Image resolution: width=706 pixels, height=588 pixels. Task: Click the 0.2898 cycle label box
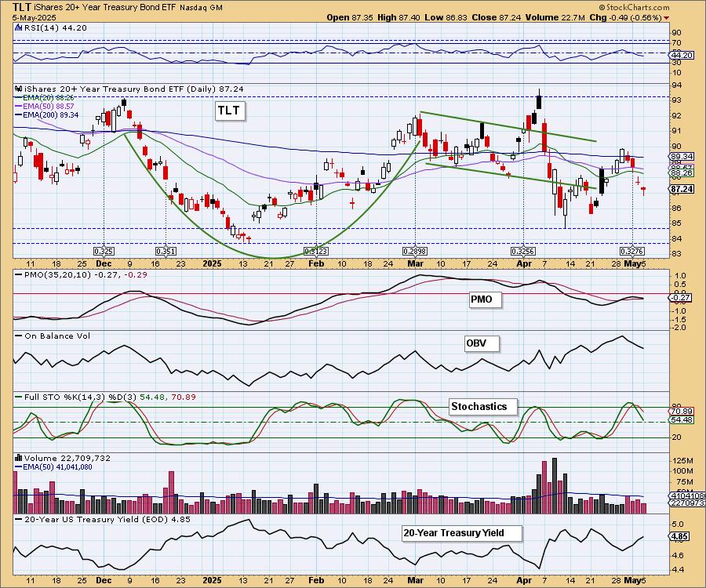click(x=415, y=251)
